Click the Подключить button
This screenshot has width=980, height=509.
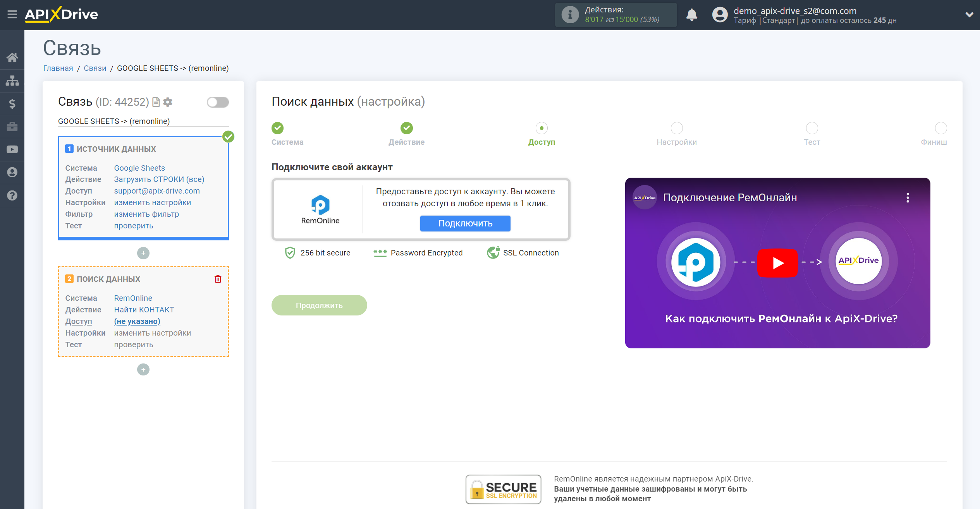coord(465,223)
